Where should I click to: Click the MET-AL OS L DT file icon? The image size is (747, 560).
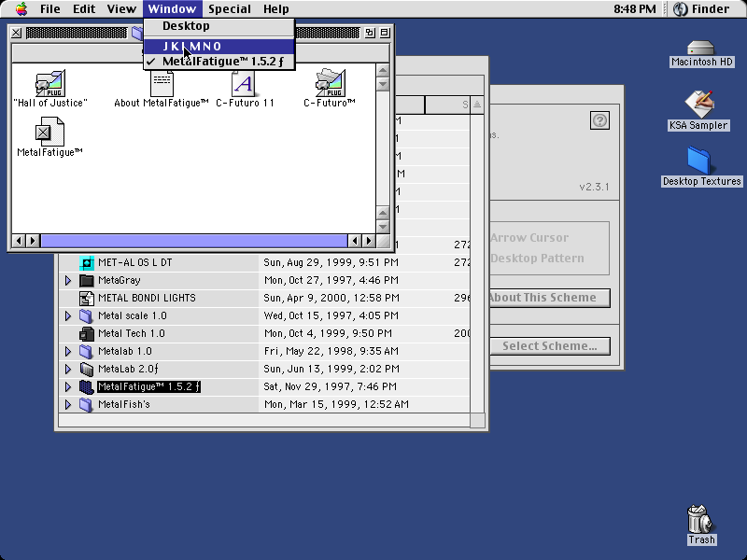click(86, 262)
